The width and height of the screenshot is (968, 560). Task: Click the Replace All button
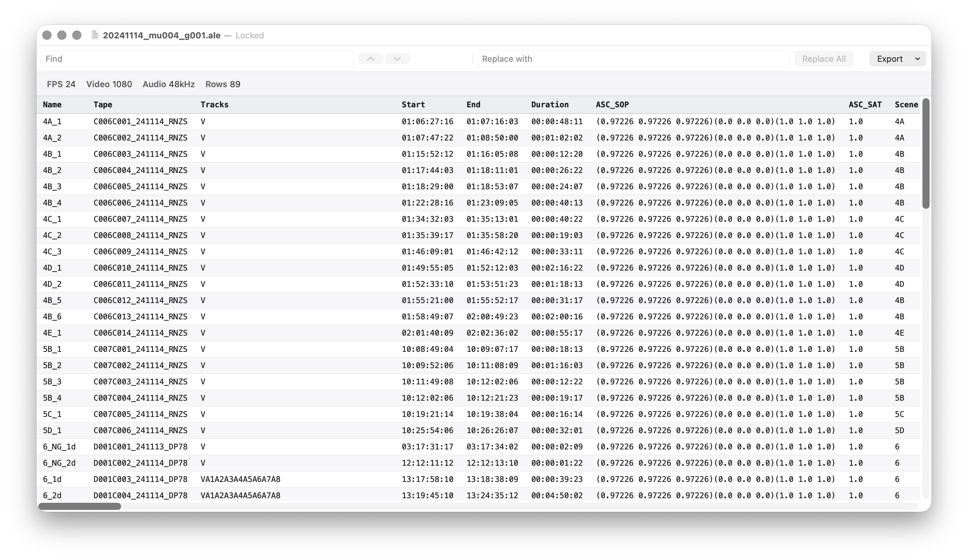point(824,59)
